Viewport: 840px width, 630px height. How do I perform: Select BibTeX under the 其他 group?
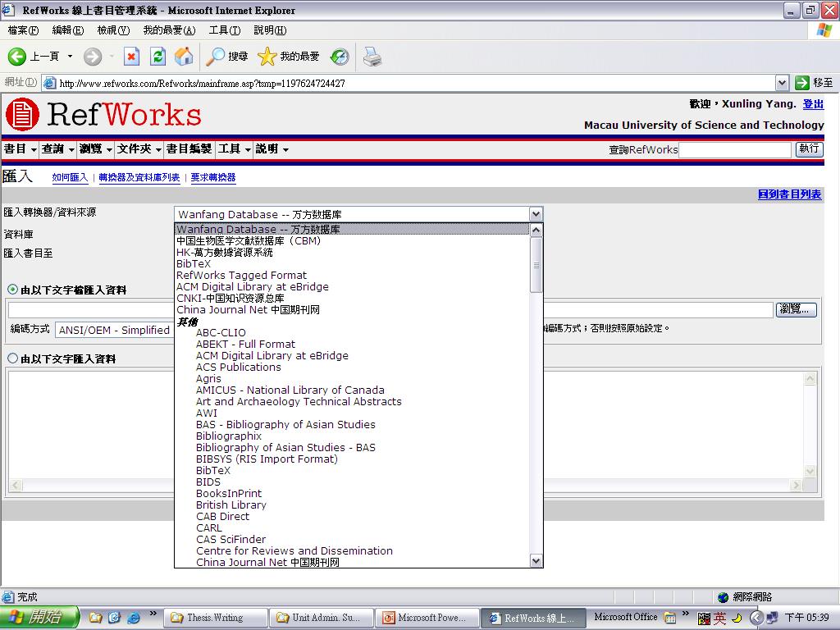212,470
